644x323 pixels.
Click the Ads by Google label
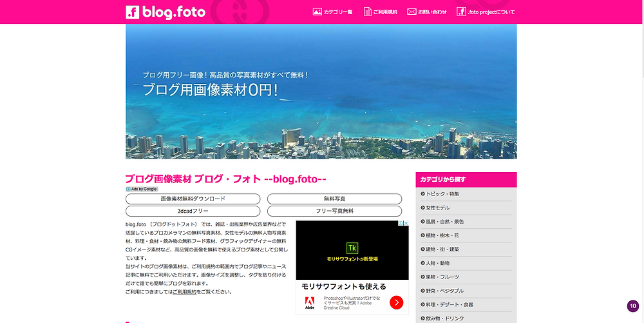(x=142, y=189)
